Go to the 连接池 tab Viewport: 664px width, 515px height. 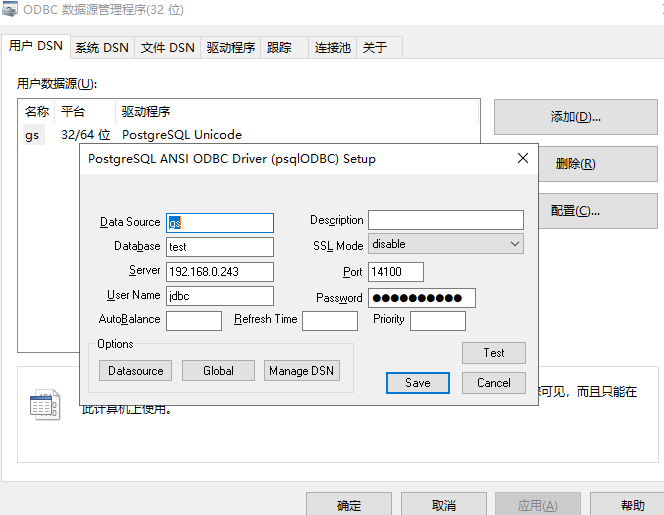333,47
